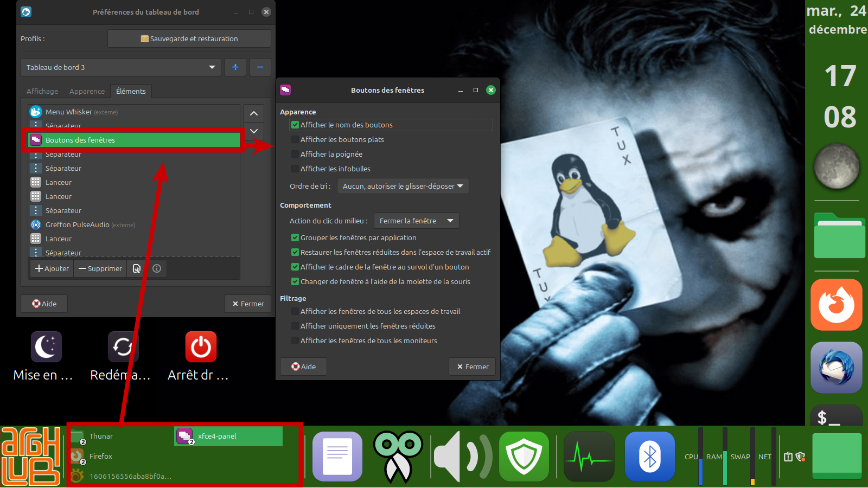Enable Afficher la poignée
The image size is (868, 488).
coord(295,154)
